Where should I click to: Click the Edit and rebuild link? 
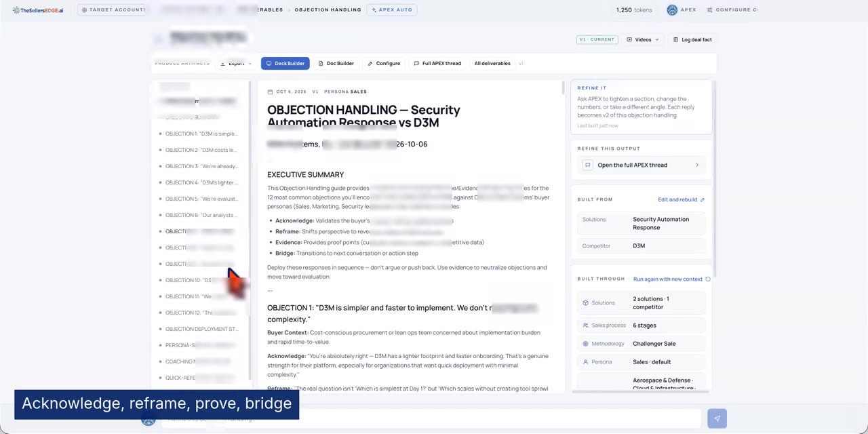point(681,199)
